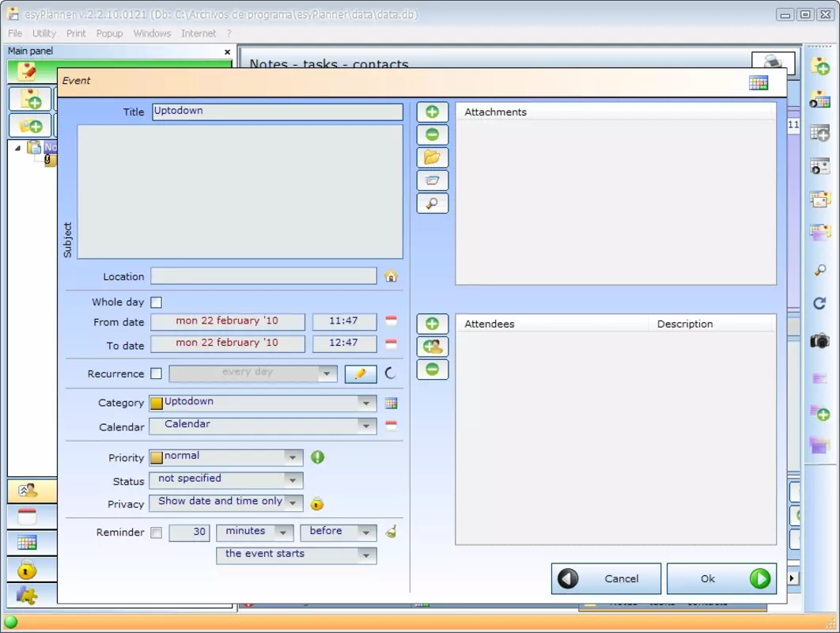Open the Priority dropdown

[293, 457]
